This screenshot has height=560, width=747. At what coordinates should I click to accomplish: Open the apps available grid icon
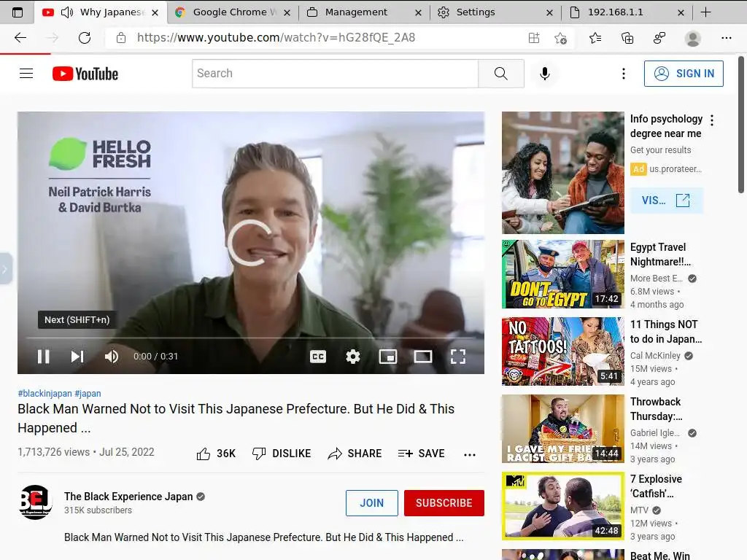click(x=533, y=38)
